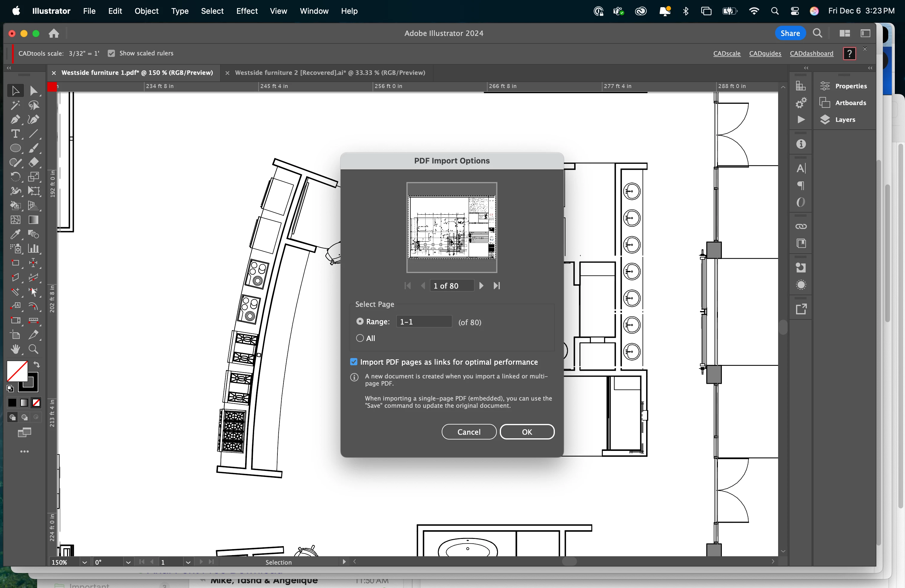Select the All pages radio button
The height and width of the screenshot is (588, 905).
click(x=360, y=338)
